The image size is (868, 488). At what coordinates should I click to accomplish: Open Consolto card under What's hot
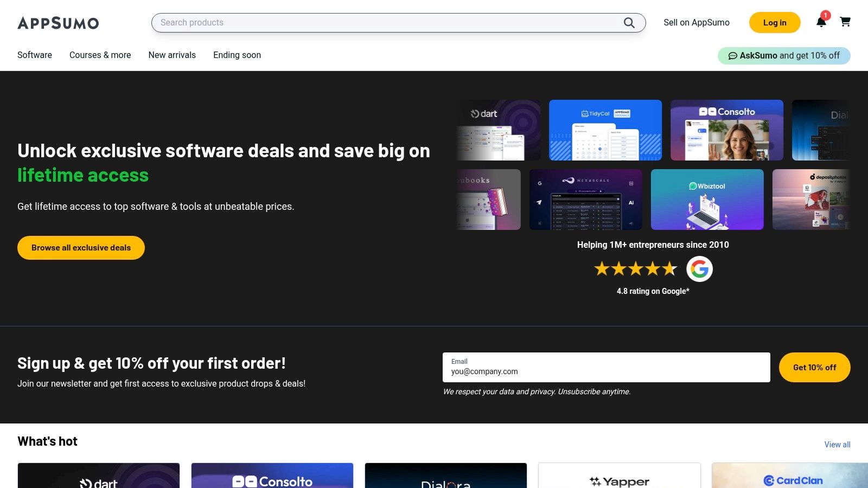pyautogui.click(x=272, y=476)
